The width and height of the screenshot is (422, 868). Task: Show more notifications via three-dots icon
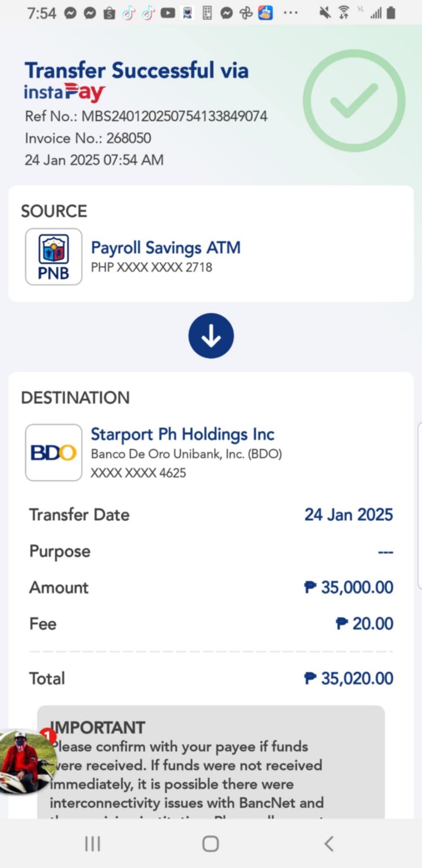pyautogui.click(x=291, y=12)
